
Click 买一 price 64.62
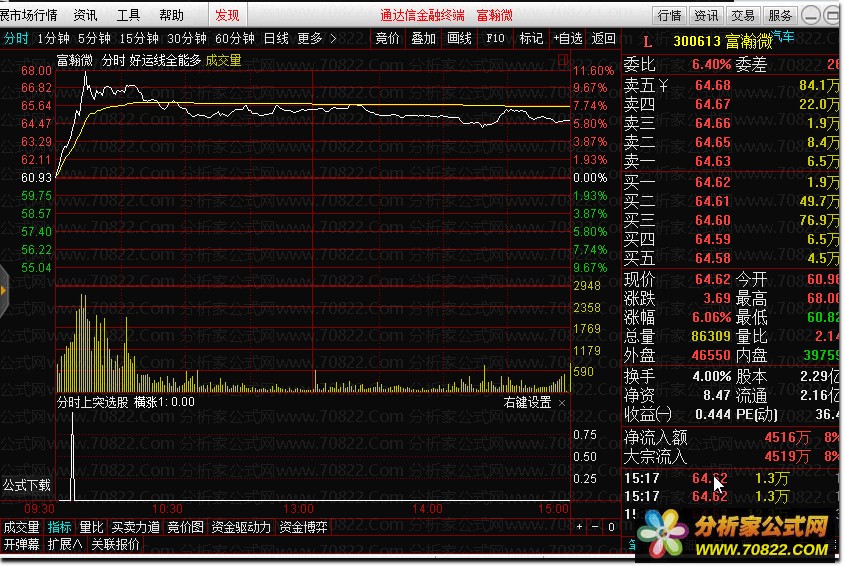coord(712,182)
